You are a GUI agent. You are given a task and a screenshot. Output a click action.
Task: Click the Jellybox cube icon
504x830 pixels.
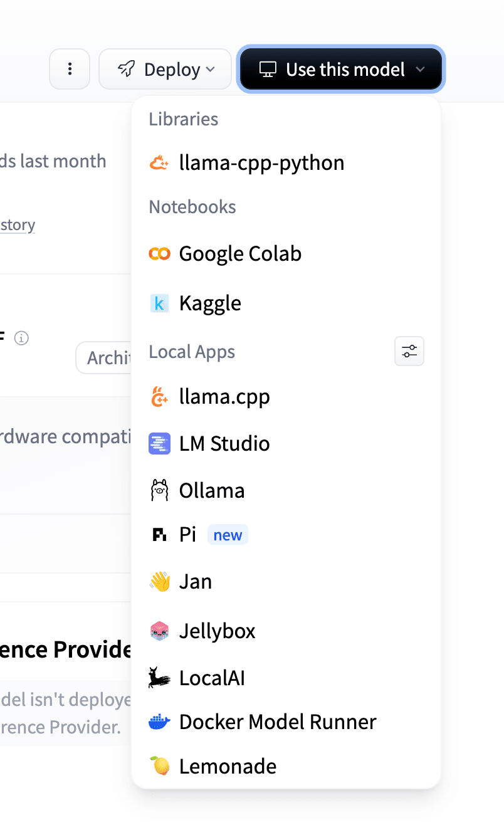click(159, 631)
